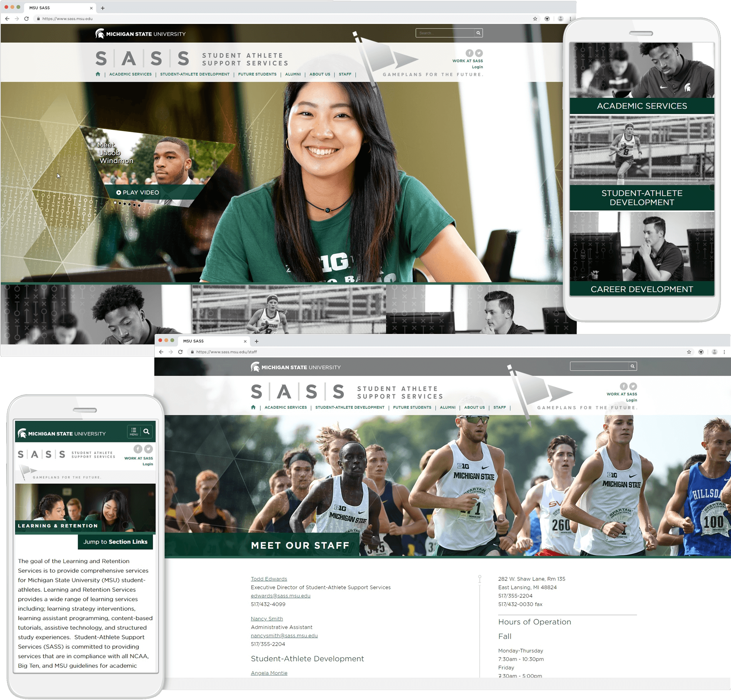Open the Facebook icon in the top browser header

[x=469, y=53]
